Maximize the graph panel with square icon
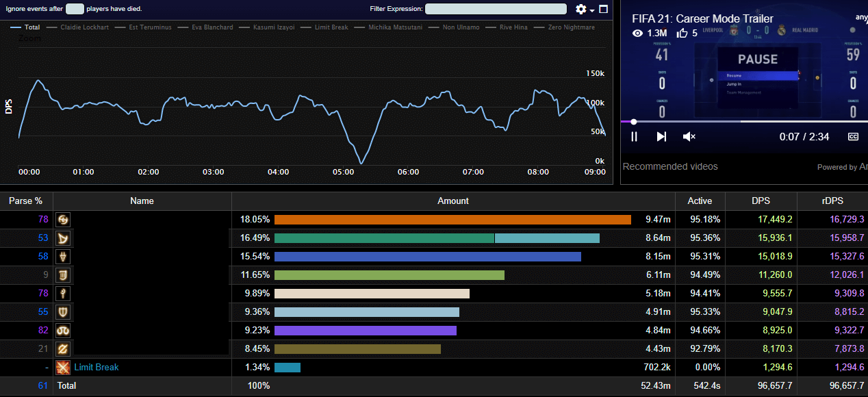This screenshot has height=397, width=868. (x=603, y=9)
